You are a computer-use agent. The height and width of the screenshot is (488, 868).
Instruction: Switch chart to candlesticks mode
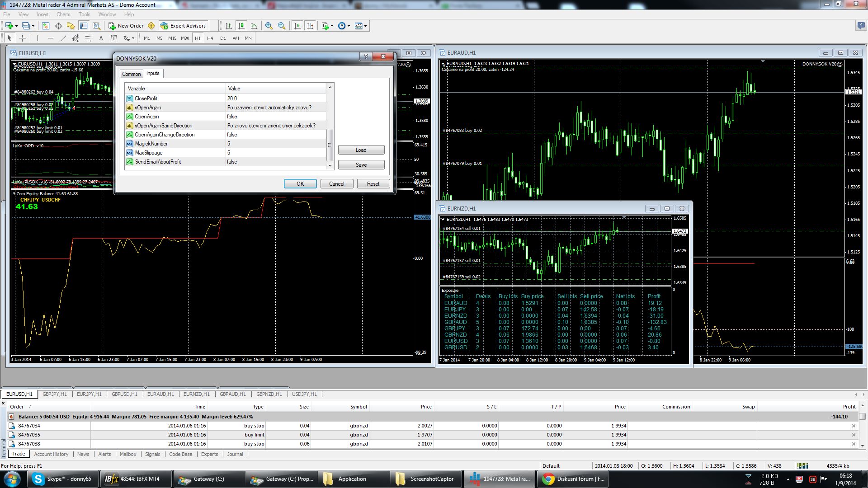click(x=241, y=26)
